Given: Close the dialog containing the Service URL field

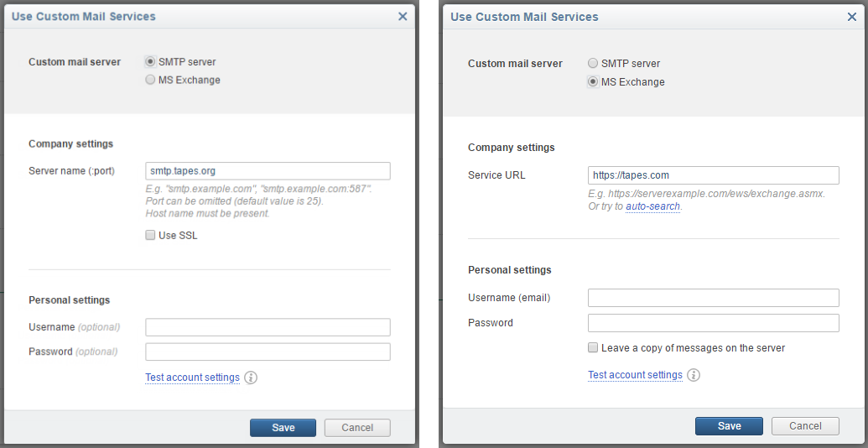Looking at the screenshot, I should (852, 17).
